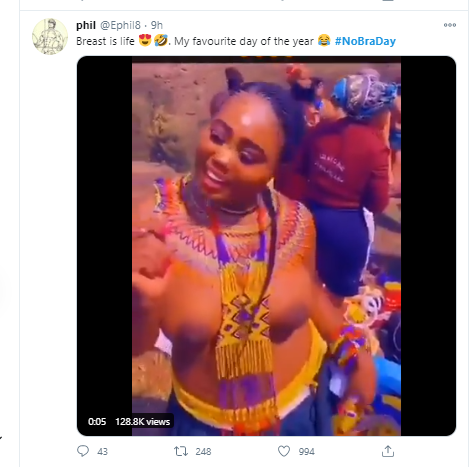The image size is (471, 467).
Task: Open the #NoBraDay hashtag link
Action: pyautogui.click(x=365, y=41)
